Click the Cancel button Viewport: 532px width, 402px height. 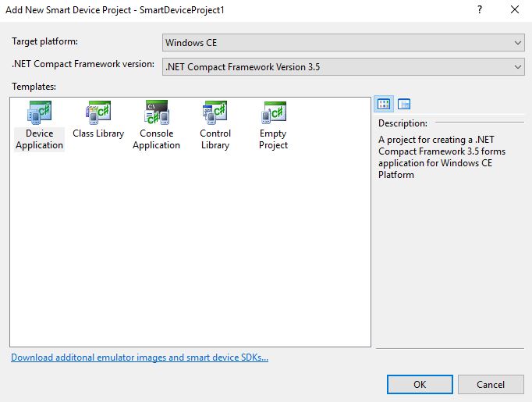[x=491, y=384]
